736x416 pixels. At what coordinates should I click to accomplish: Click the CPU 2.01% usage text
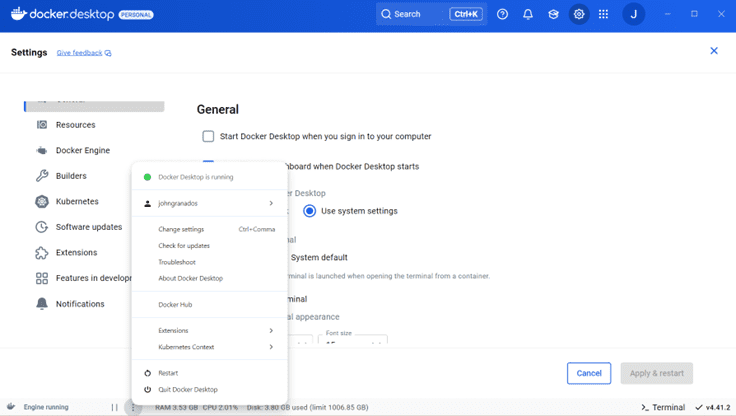pos(220,407)
